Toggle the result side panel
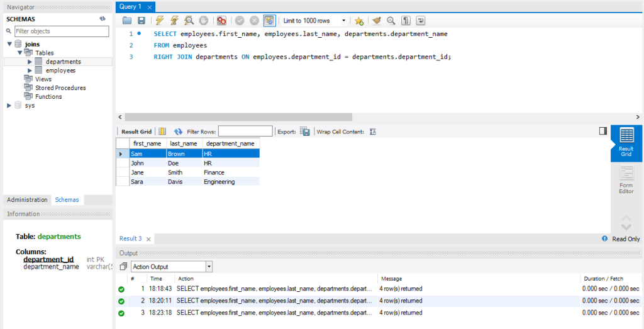The width and height of the screenshot is (644, 329). coord(603,131)
